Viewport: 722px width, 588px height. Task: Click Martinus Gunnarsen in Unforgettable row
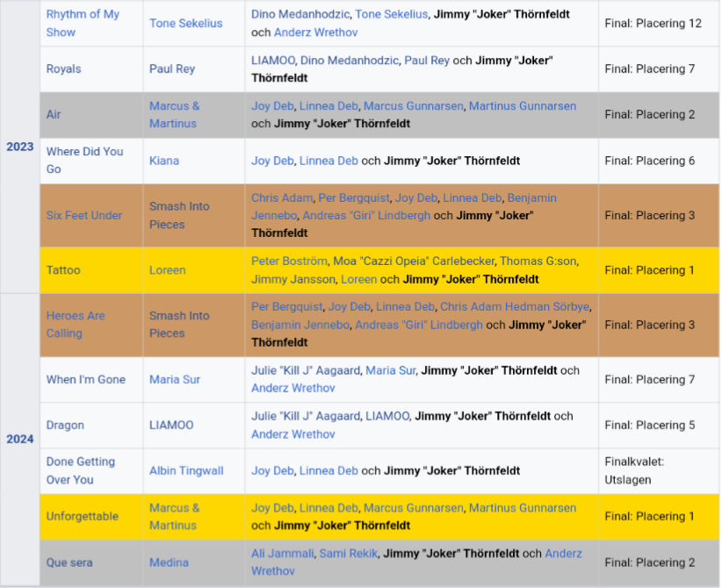tap(523, 508)
